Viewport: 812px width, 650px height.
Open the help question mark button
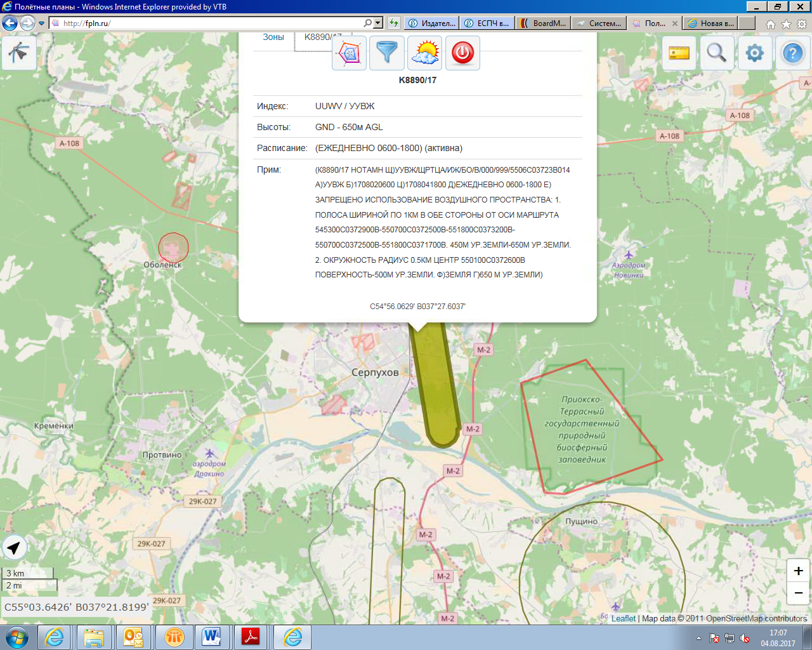coord(793,53)
